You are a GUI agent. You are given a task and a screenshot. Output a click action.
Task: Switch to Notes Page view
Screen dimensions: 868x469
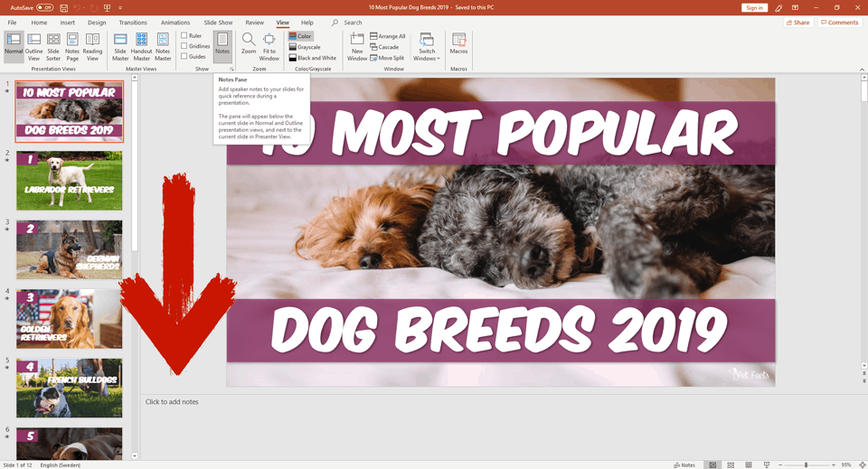pos(72,46)
